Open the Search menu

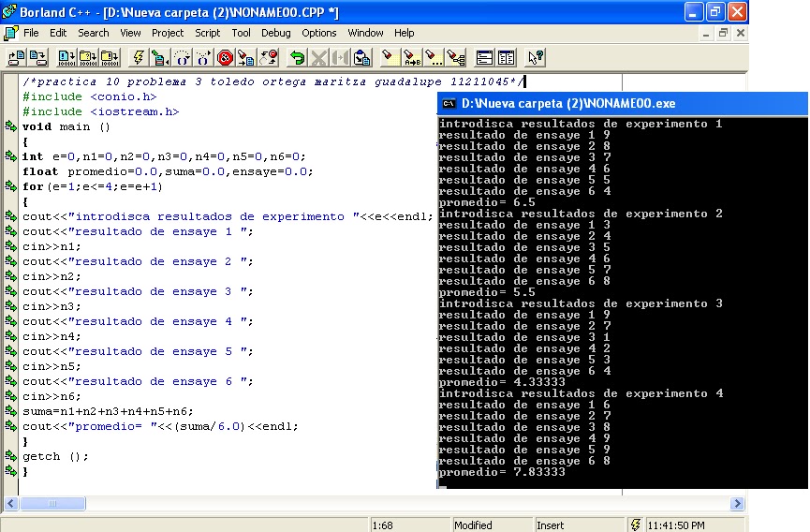[x=94, y=33]
